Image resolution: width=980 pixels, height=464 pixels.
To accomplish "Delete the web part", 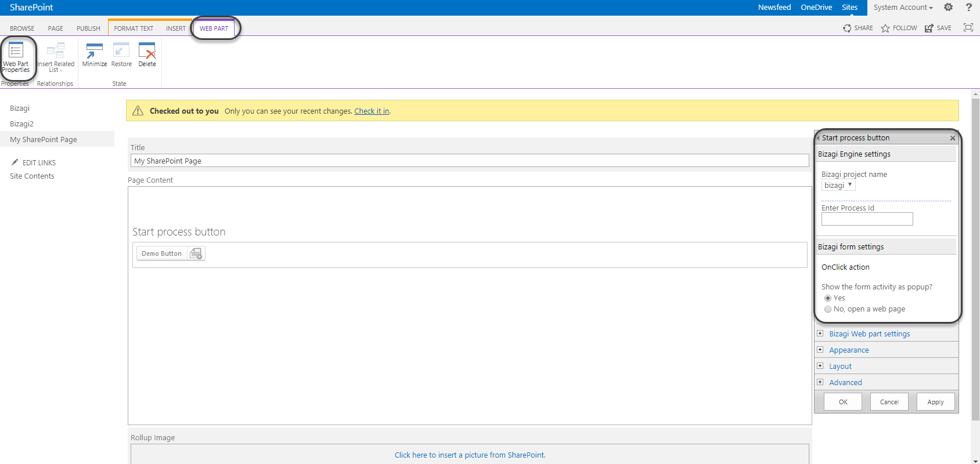I will (147, 55).
